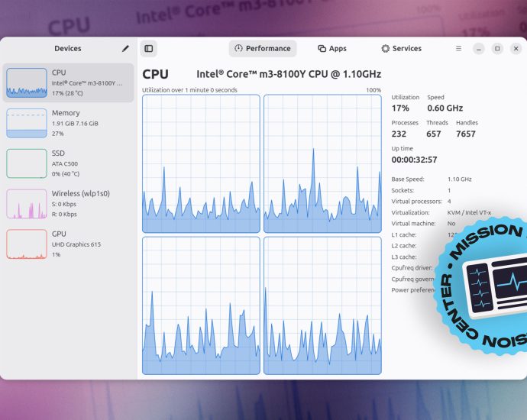Select the SSD ATA C500 entry

click(68, 163)
